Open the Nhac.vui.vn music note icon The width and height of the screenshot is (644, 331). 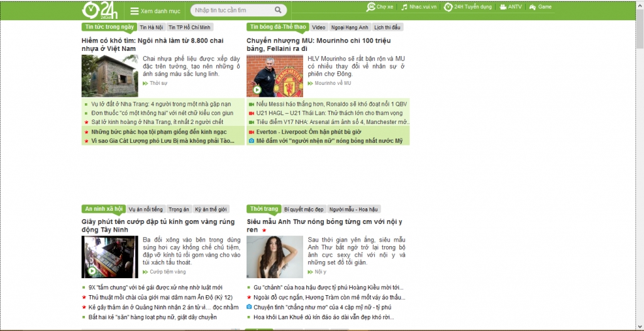404,7
